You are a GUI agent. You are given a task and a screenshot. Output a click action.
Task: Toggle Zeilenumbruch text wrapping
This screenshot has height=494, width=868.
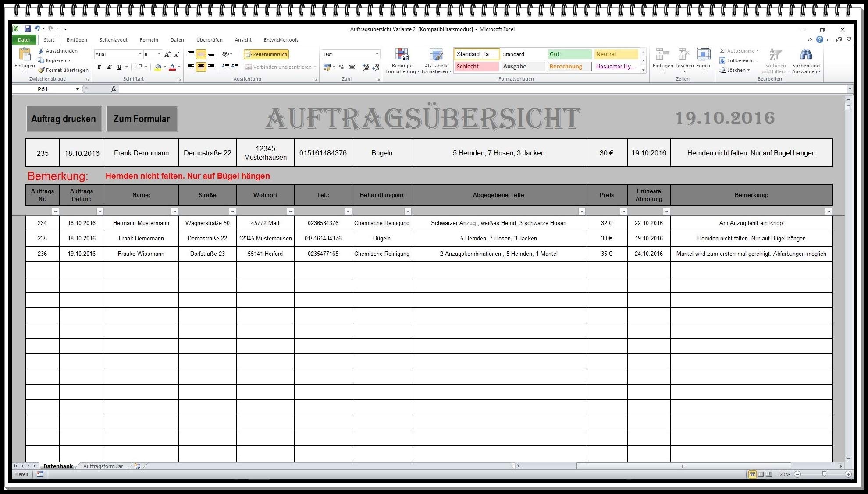(x=266, y=54)
